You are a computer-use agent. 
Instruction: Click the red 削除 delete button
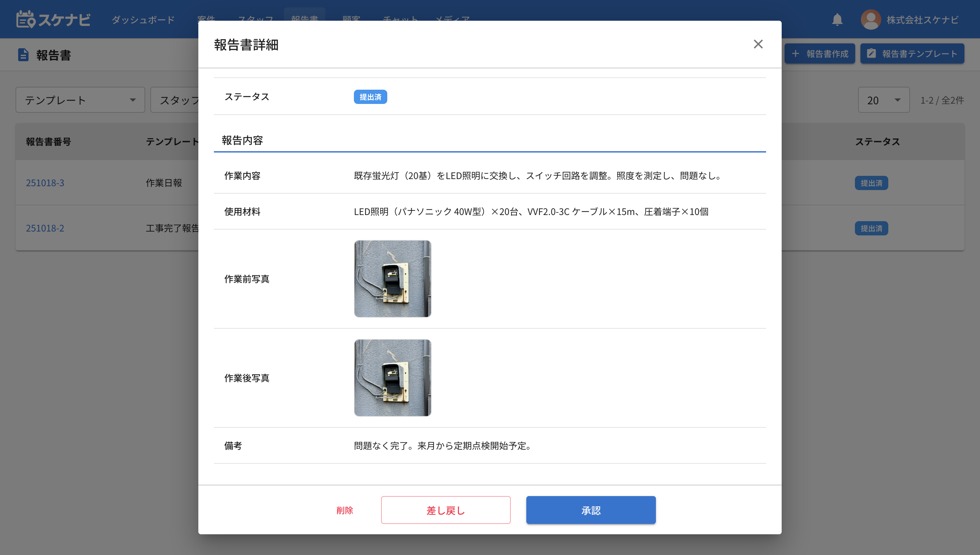[x=344, y=510]
